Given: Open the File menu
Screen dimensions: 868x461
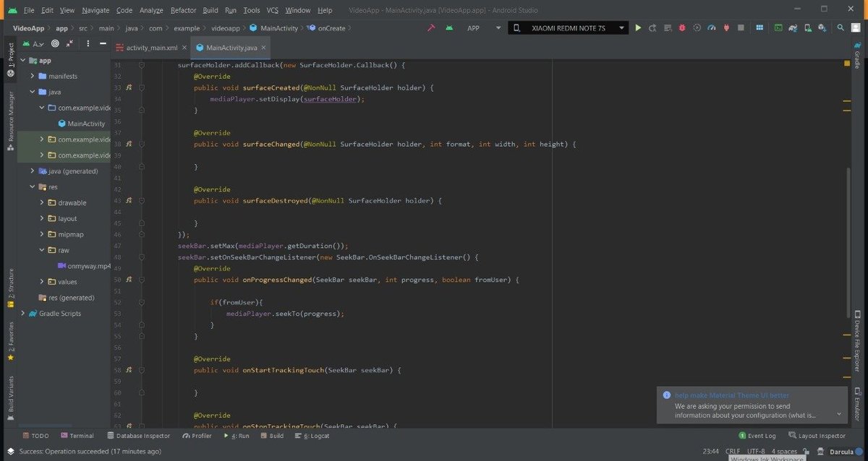Looking at the screenshot, I should click(x=28, y=10).
